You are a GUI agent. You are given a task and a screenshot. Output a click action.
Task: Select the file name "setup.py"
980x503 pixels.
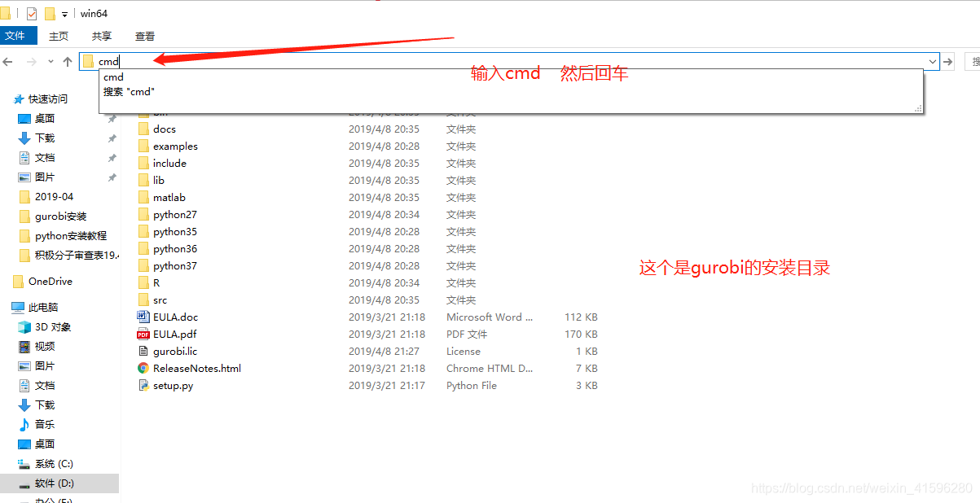tap(173, 386)
